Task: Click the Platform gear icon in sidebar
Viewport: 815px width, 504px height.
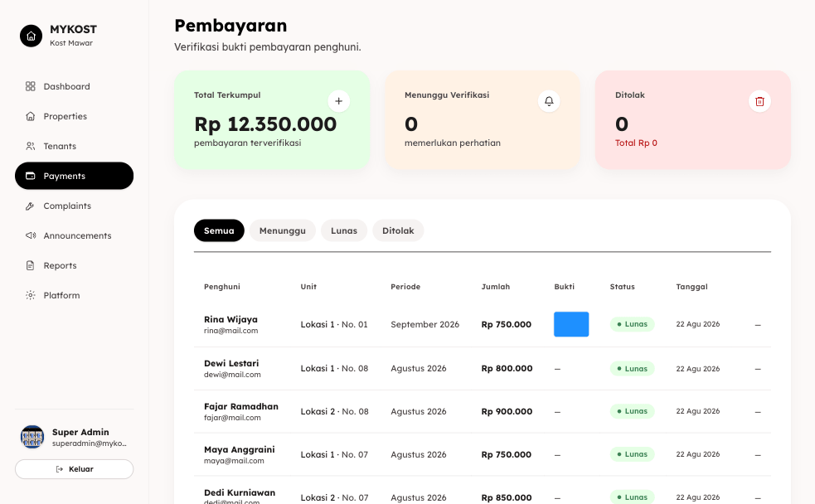Action: pos(31,295)
